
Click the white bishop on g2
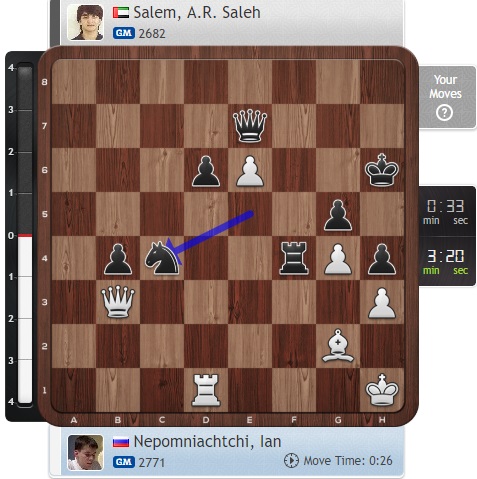tap(338, 346)
